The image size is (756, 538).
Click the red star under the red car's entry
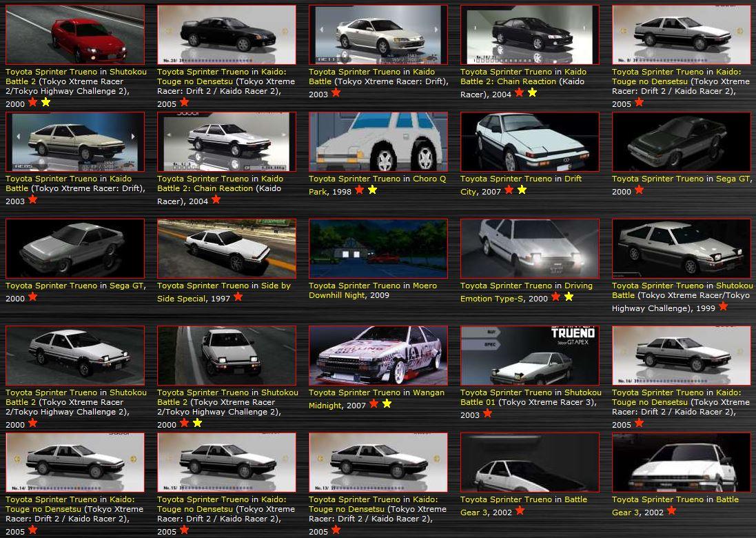(32, 102)
